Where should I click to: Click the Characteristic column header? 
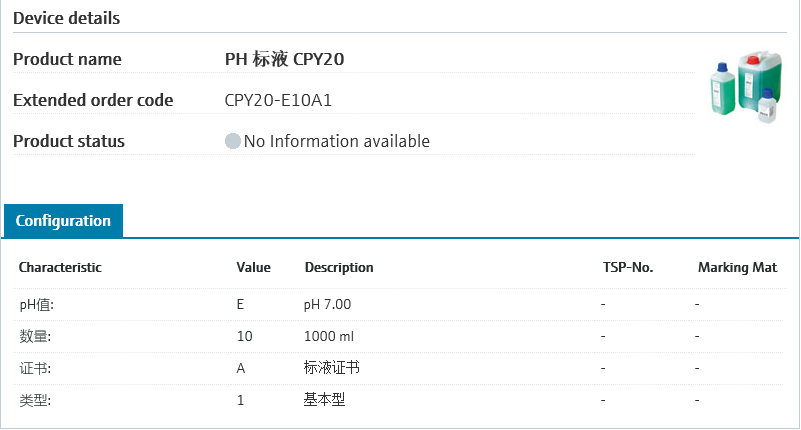(x=60, y=268)
